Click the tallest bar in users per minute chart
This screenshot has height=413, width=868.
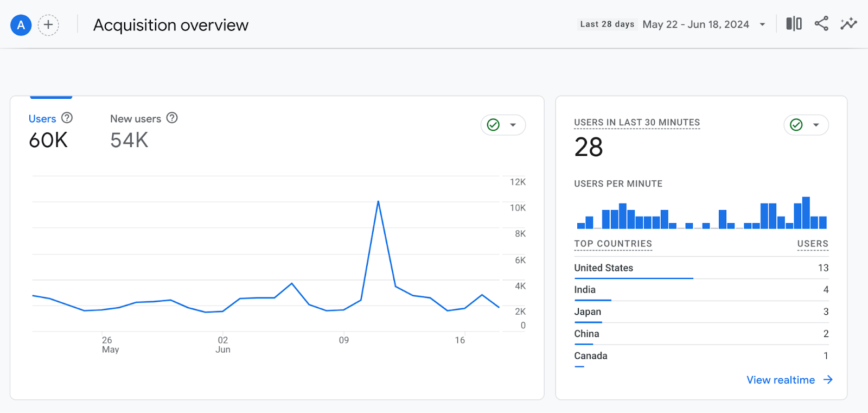pyautogui.click(x=806, y=213)
